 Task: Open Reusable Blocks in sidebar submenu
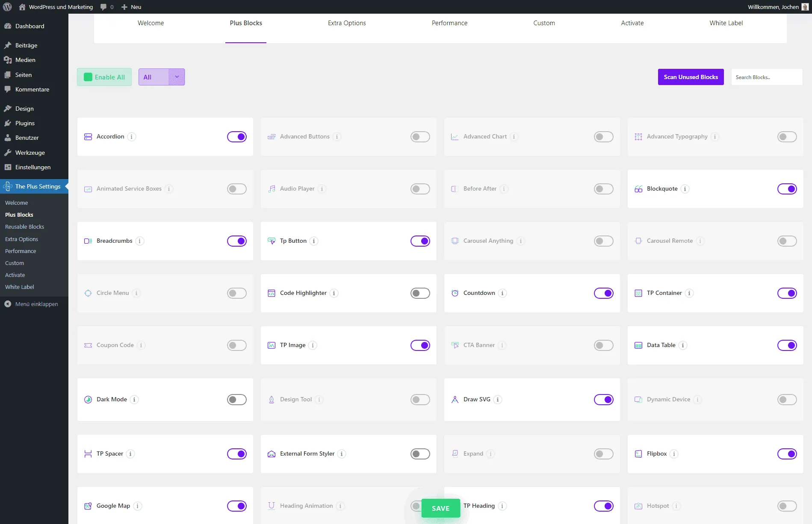(25, 227)
